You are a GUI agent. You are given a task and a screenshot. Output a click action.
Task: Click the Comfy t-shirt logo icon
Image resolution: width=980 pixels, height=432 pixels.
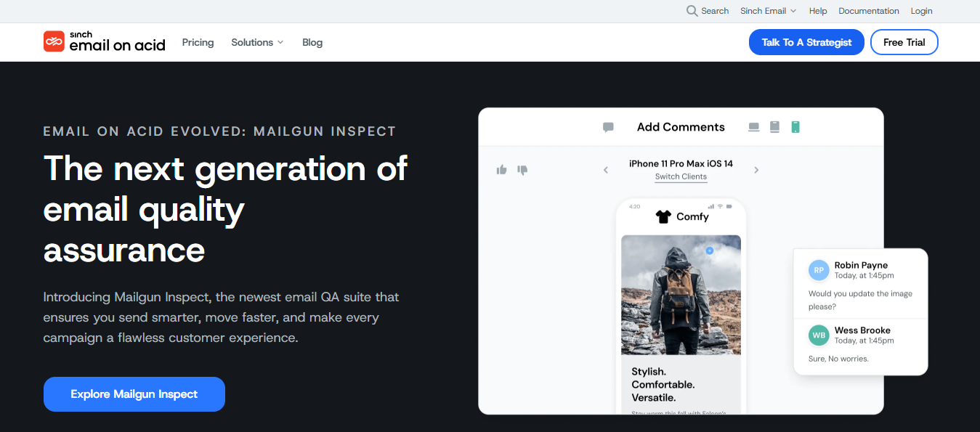tap(663, 216)
